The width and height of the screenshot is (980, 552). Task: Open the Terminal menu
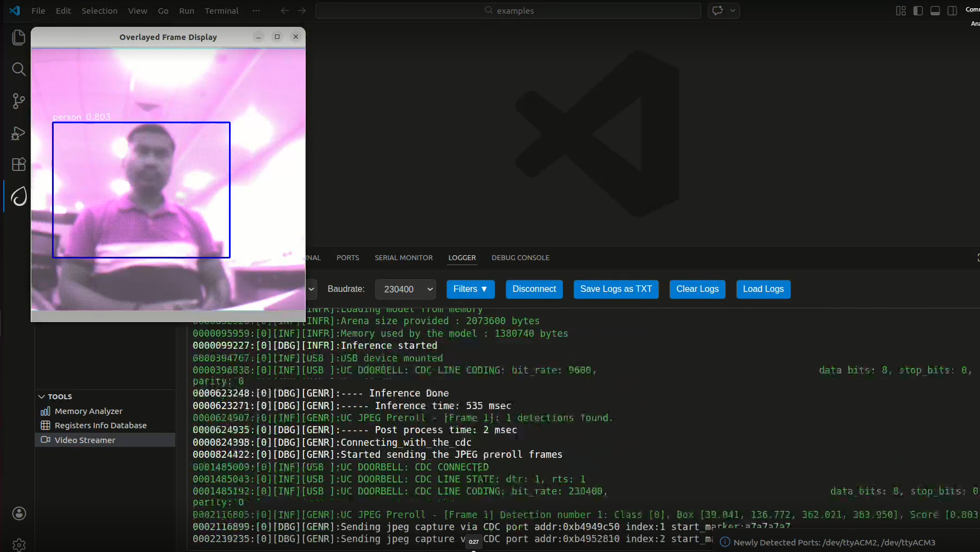pyautogui.click(x=221, y=10)
